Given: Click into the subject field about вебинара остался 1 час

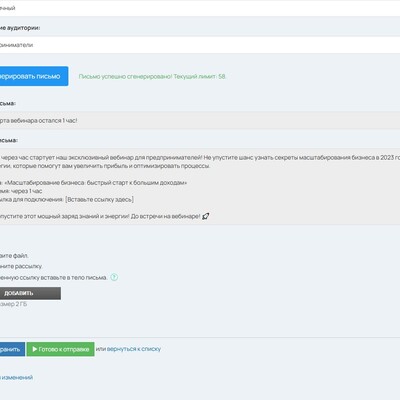Looking at the screenshot, I should click(200, 120).
